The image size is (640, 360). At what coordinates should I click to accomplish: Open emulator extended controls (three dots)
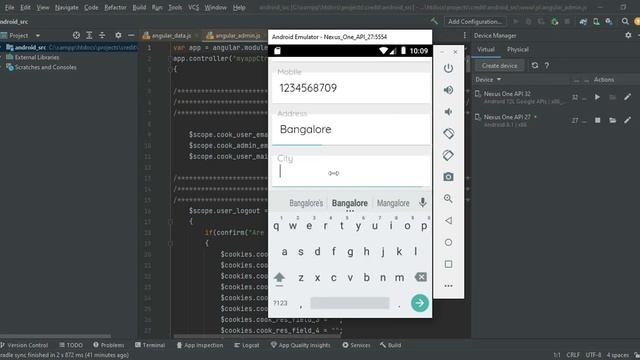coord(448,286)
